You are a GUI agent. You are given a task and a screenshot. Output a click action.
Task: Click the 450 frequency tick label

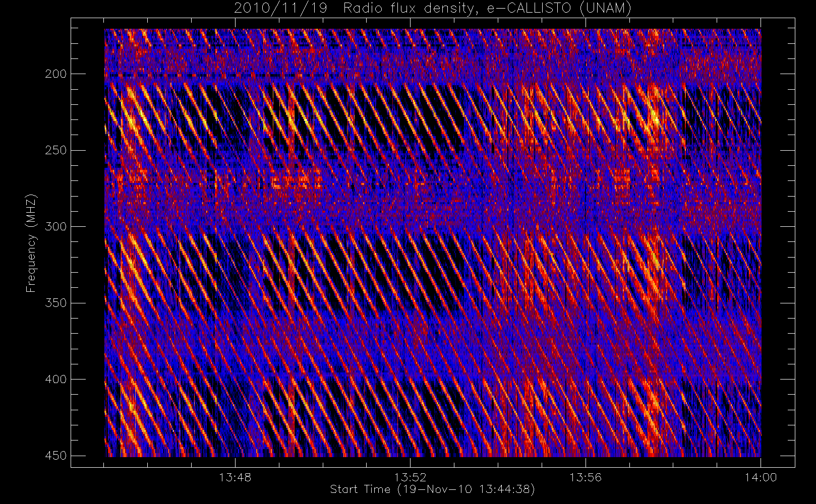click(56, 456)
